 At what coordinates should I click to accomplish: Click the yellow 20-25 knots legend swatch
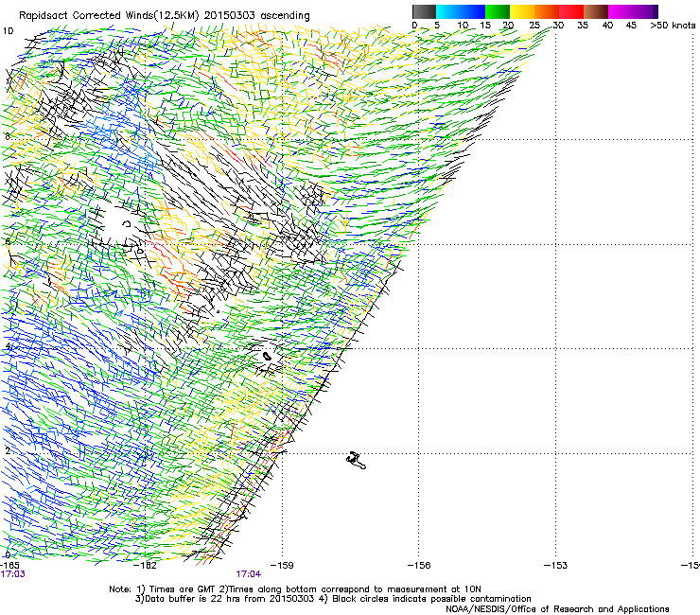[522, 11]
